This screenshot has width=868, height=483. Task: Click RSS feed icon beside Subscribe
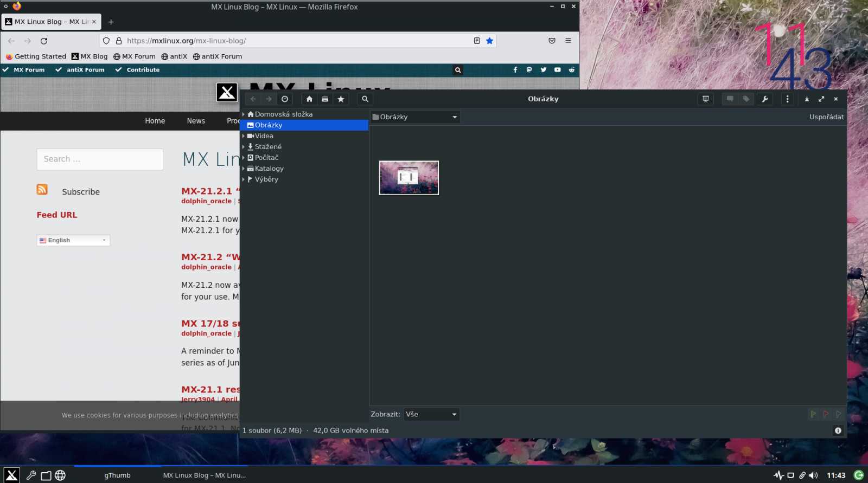[x=42, y=189]
